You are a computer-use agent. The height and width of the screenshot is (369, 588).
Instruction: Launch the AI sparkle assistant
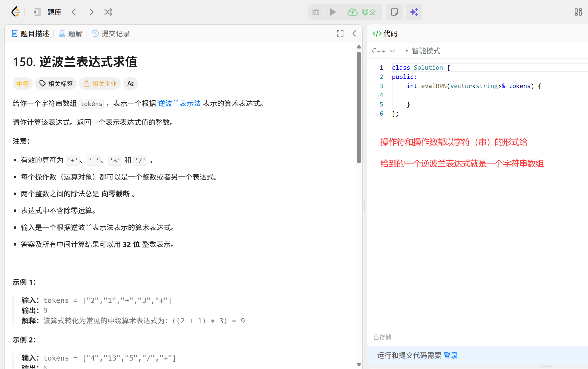[414, 12]
